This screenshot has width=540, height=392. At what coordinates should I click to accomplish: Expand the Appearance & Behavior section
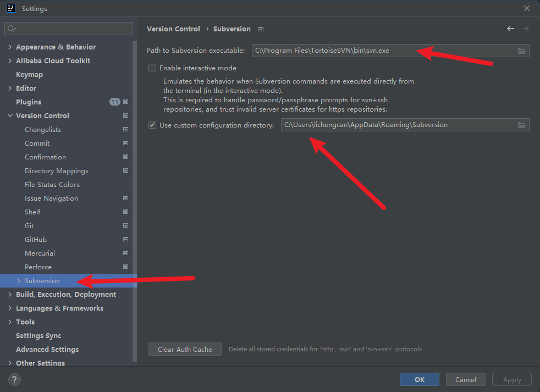pyautogui.click(x=10, y=47)
